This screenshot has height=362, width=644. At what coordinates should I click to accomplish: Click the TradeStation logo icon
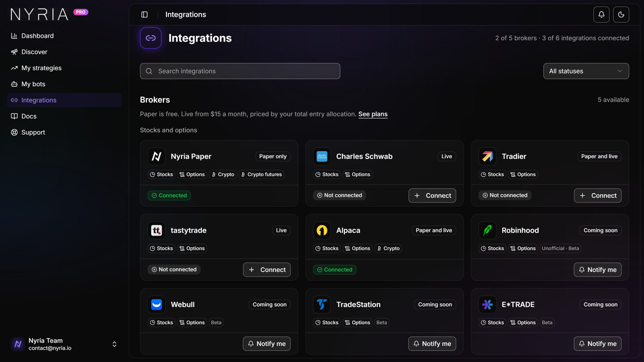pos(322,304)
